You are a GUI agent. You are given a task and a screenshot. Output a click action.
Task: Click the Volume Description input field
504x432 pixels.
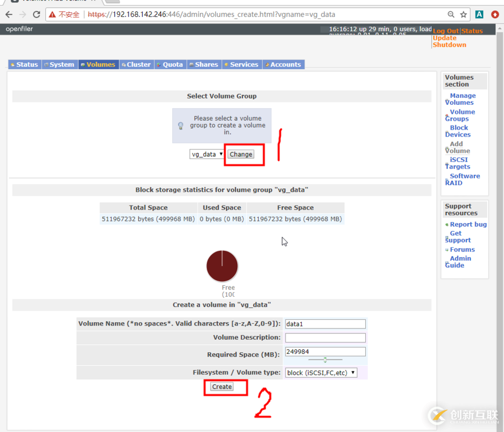click(x=325, y=337)
